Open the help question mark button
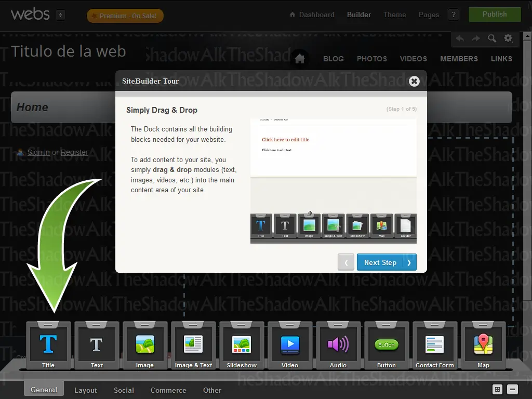532x399 pixels. (x=454, y=15)
